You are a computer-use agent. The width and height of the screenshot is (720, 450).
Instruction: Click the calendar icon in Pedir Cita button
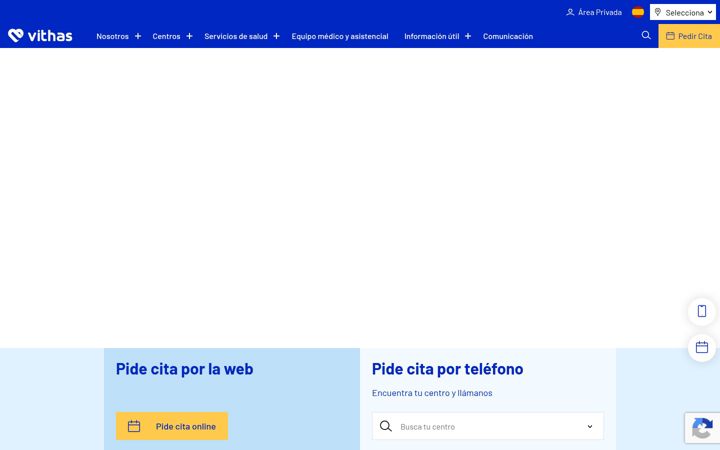pyautogui.click(x=670, y=36)
